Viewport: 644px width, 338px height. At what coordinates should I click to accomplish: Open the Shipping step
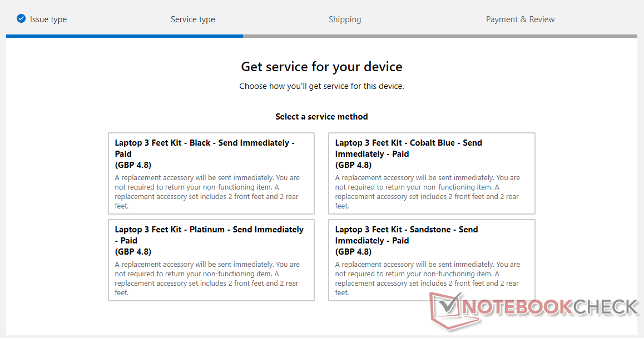coord(345,19)
